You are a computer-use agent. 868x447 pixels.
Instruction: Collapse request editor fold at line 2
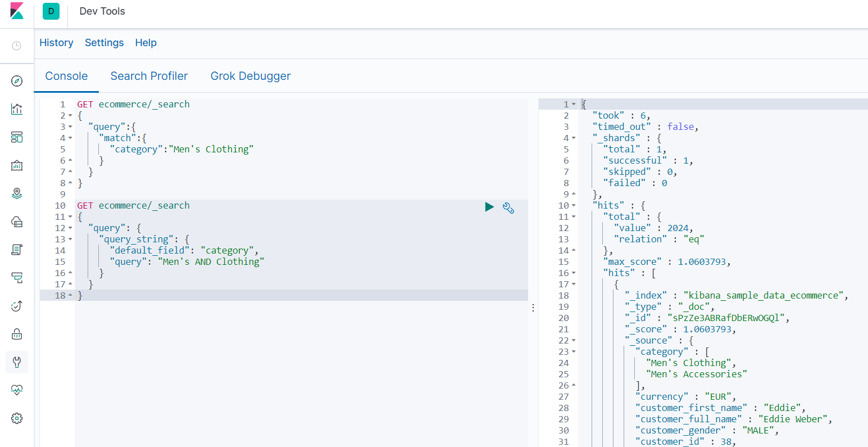(70, 116)
